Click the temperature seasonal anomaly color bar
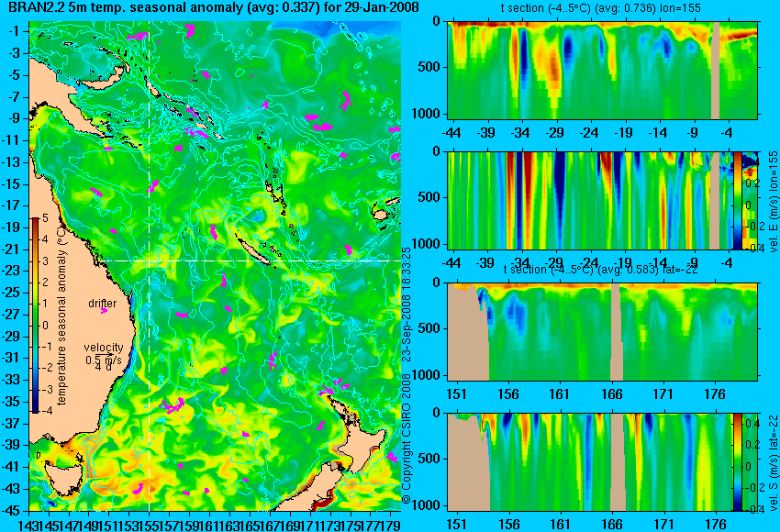 click(x=35, y=316)
